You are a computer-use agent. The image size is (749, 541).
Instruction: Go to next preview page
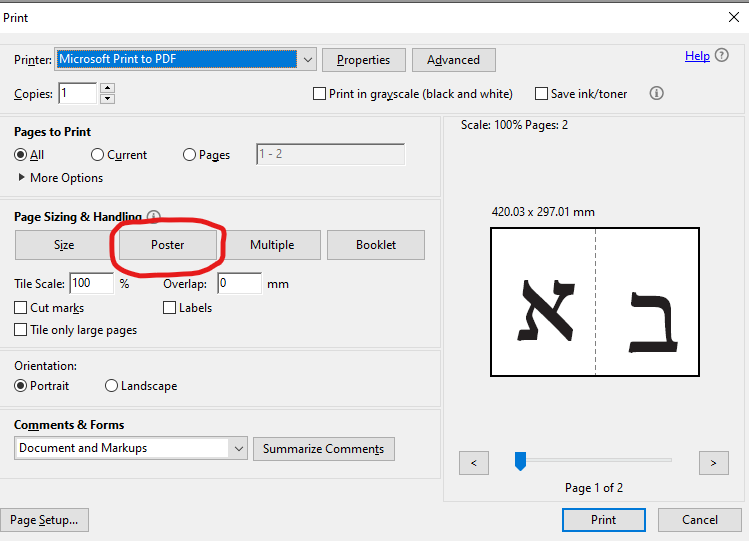point(714,463)
